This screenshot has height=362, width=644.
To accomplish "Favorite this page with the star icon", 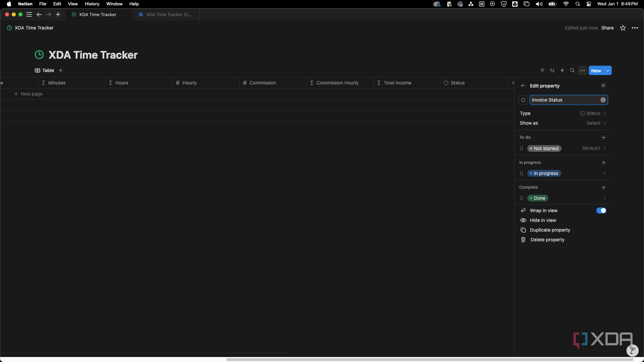I will click(x=623, y=28).
